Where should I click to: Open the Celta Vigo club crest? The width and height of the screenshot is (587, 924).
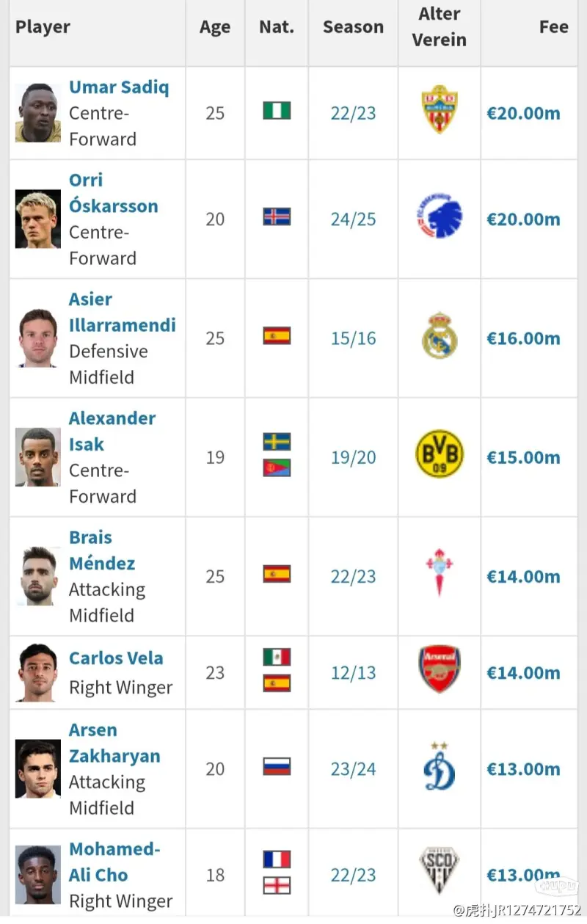(440, 572)
